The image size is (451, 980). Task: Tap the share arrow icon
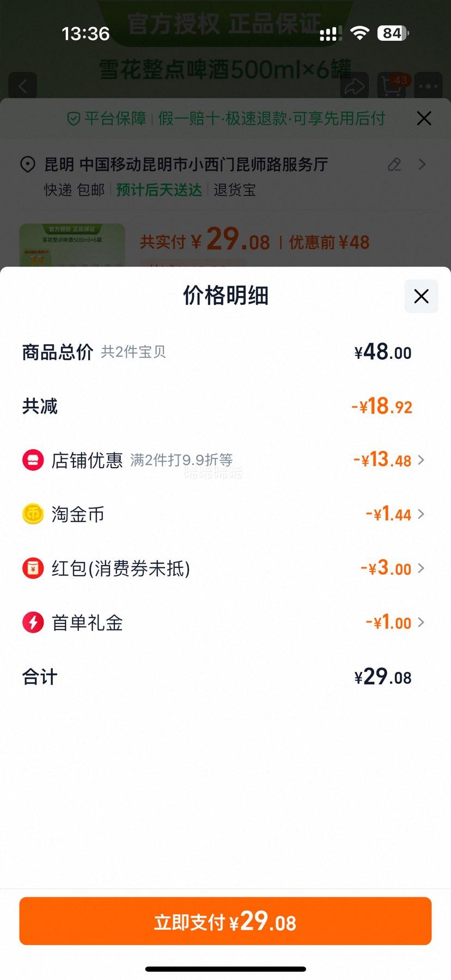[355, 86]
